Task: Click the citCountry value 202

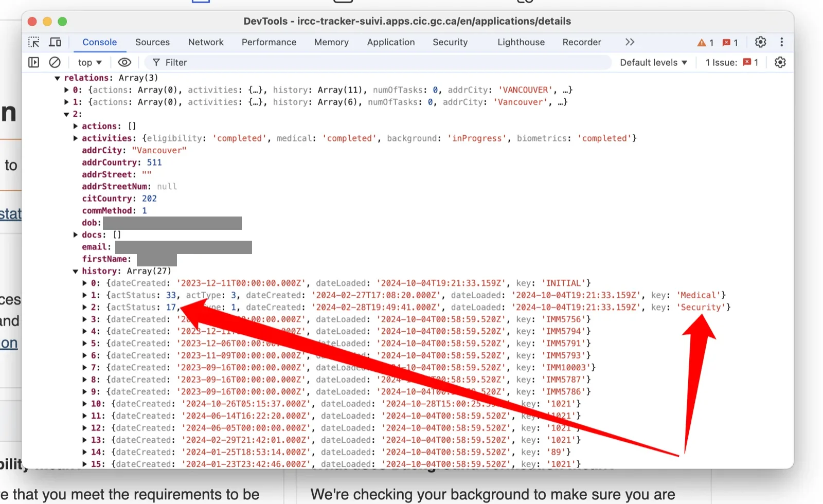Action: click(x=149, y=199)
